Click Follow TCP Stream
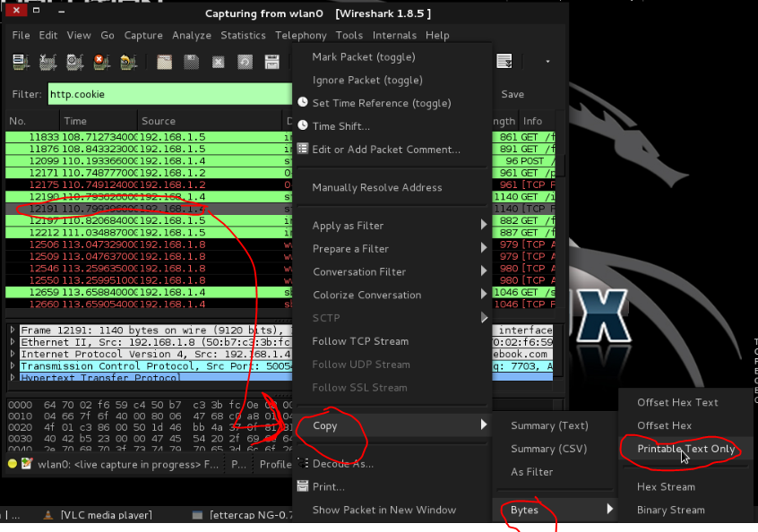This screenshot has width=758, height=532. [360, 341]
